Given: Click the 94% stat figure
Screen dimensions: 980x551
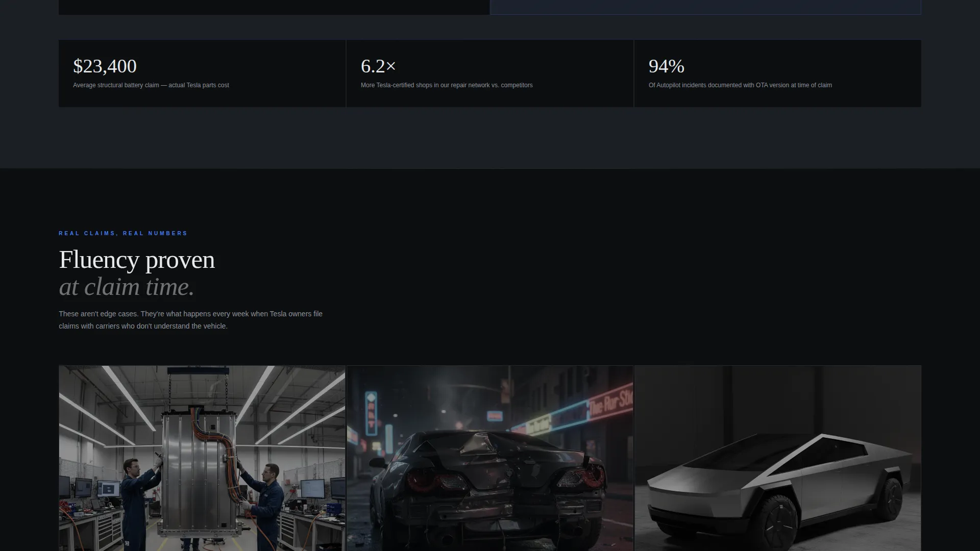Looking at the screenshot, I should (666, 66).
